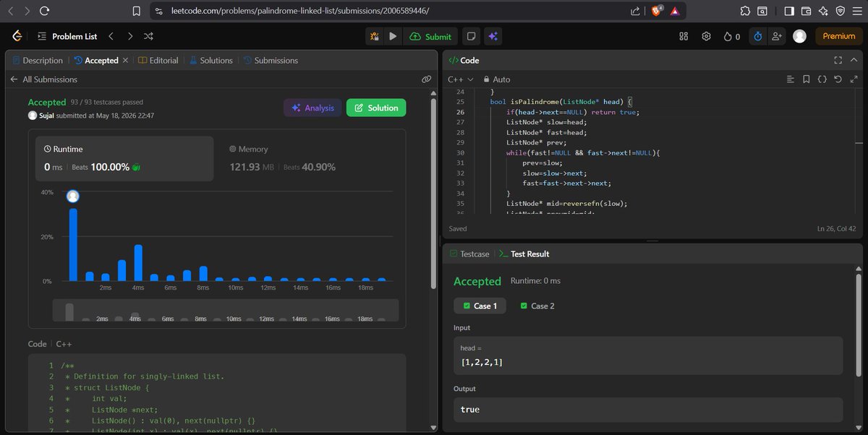
Task: Open the Editorial tab
Action: (158, 61)
